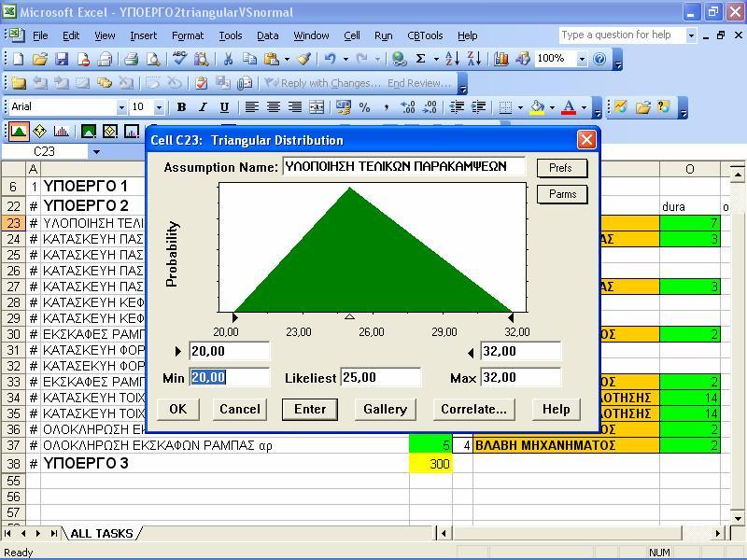Click the Enter button in the dialog
The width and height of the screenshot is (747, 560).
coord(310,409)
